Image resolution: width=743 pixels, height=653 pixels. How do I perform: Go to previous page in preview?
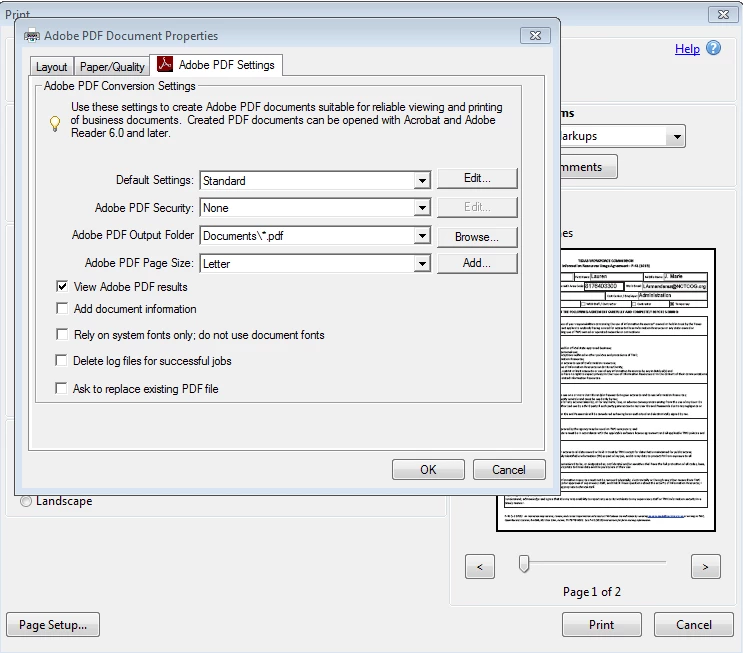[x=480, y=567]
